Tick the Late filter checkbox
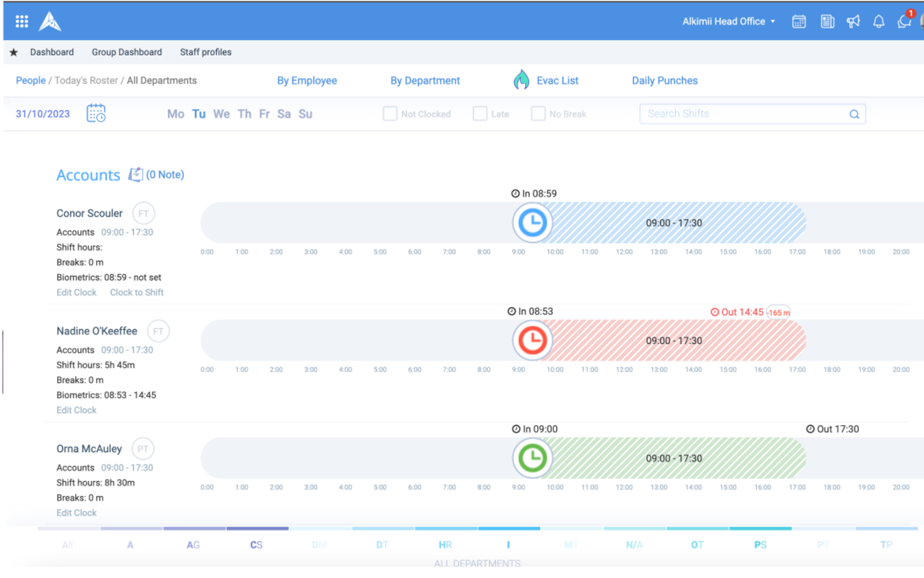 pyautogui.click(x=480, y=114)
